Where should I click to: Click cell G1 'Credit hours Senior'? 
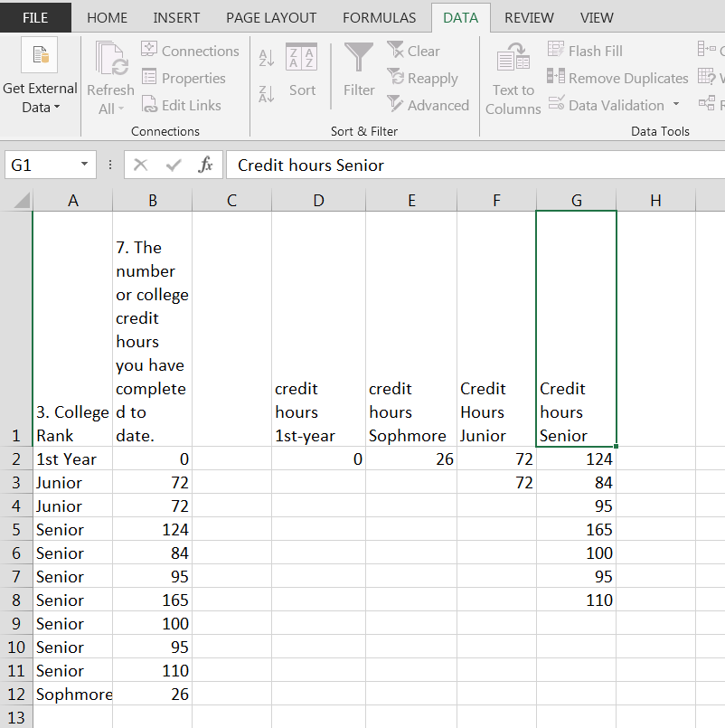click(x=577, y=328)
